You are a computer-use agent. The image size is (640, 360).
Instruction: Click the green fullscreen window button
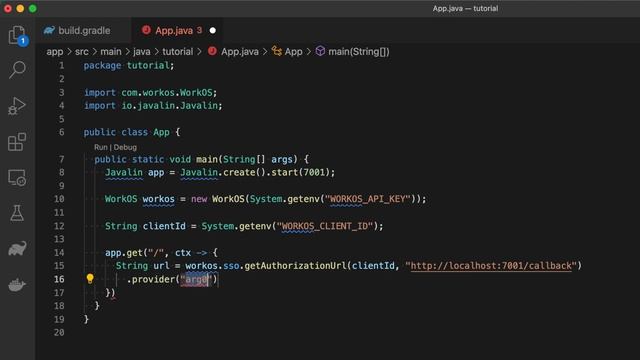[x=33, y=9]
